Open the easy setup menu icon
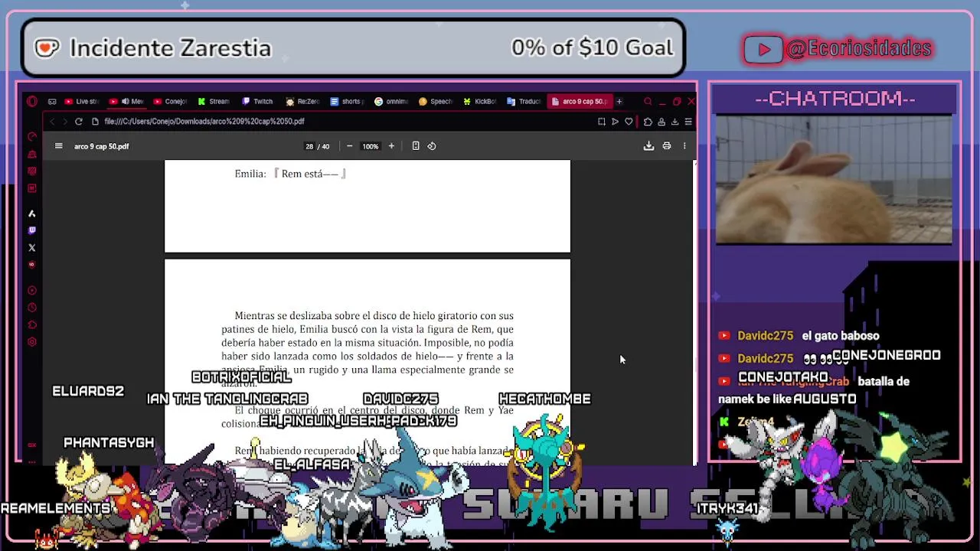980x551 pixels. pos(688,122)
